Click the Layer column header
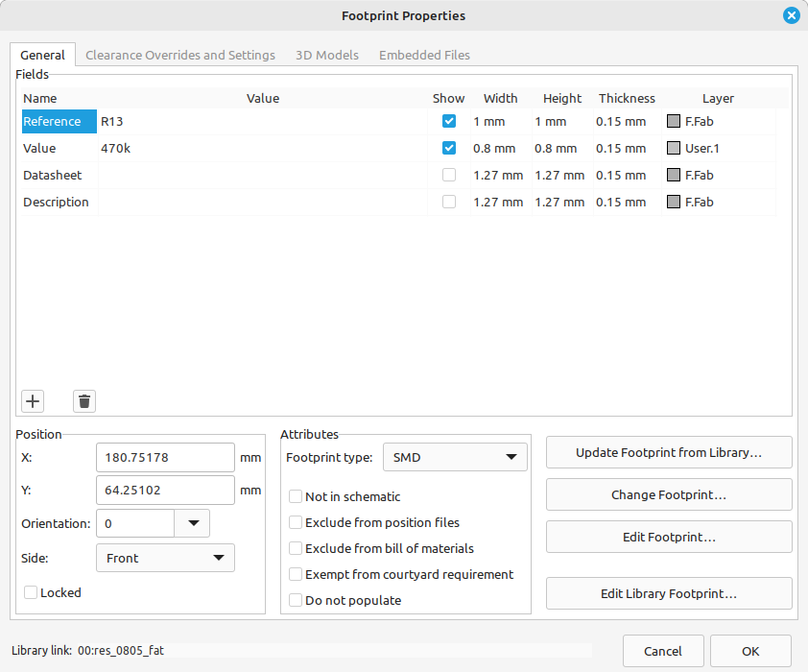Screen dimensions: 808x672 [x=719, y=98]
